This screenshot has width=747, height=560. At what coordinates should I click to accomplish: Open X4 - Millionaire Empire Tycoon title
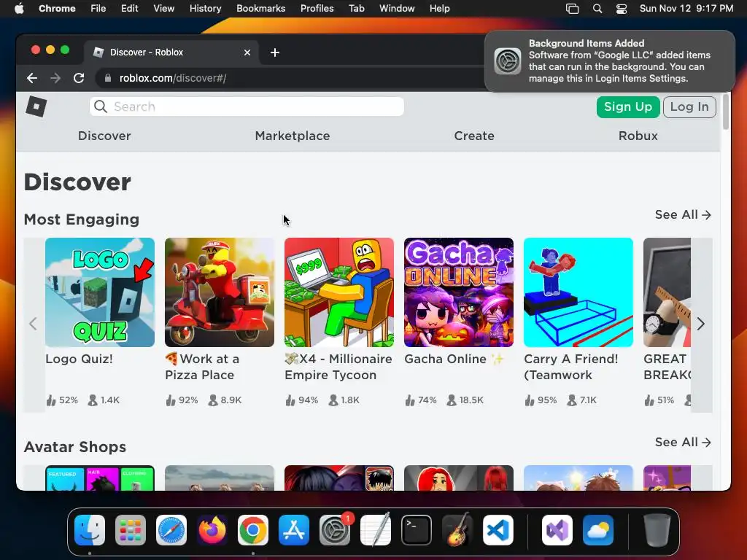pyautogui.click(x=338, y=367)
